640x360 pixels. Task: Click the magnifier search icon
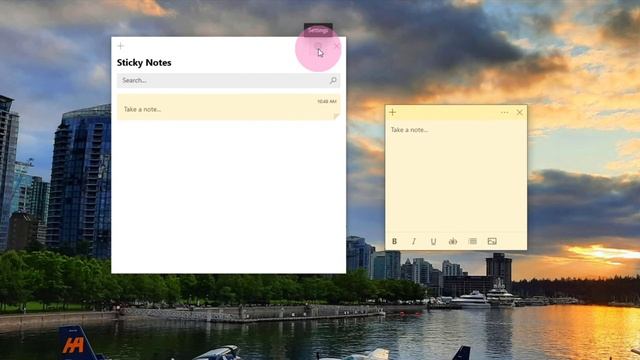[333, 80]
